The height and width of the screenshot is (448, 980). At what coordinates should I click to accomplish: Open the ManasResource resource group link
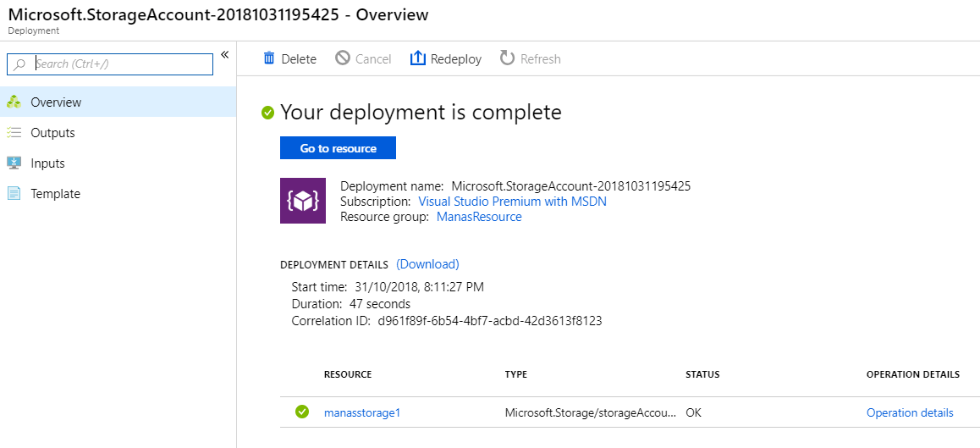tap(479, 217)
